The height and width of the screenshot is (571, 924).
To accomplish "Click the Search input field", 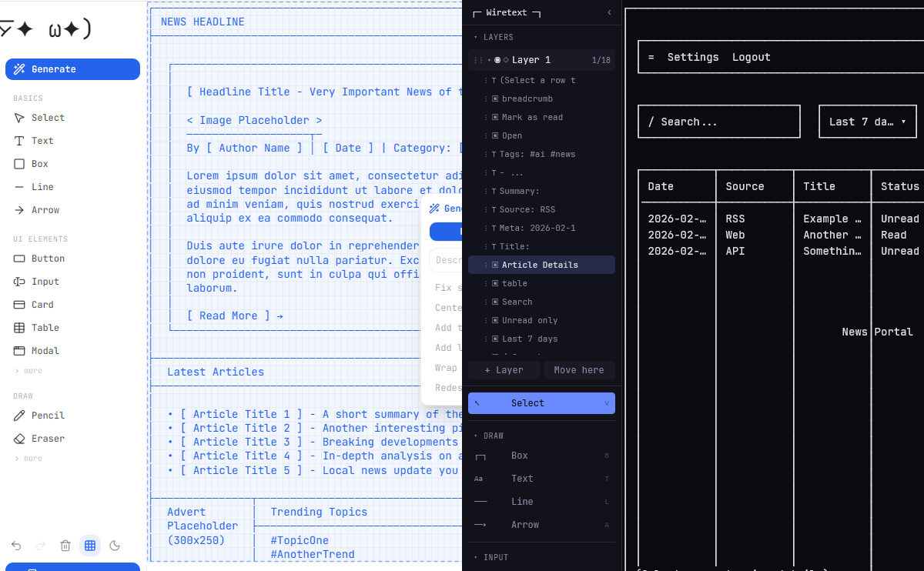I will coord(718,122).
